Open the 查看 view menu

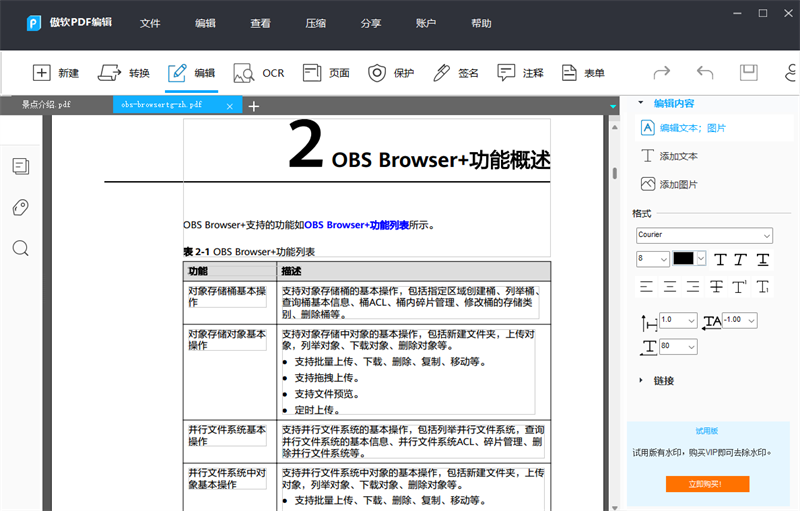click(x=260, y=23)
